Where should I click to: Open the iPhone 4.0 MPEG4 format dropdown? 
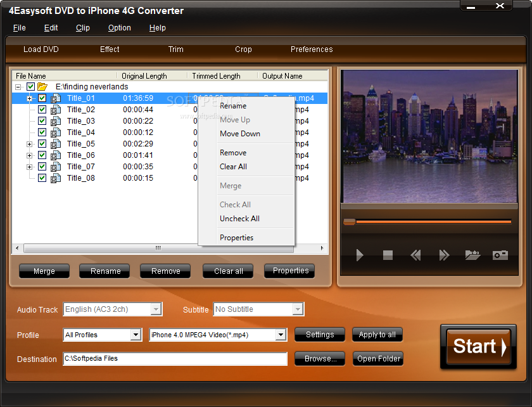280,335
